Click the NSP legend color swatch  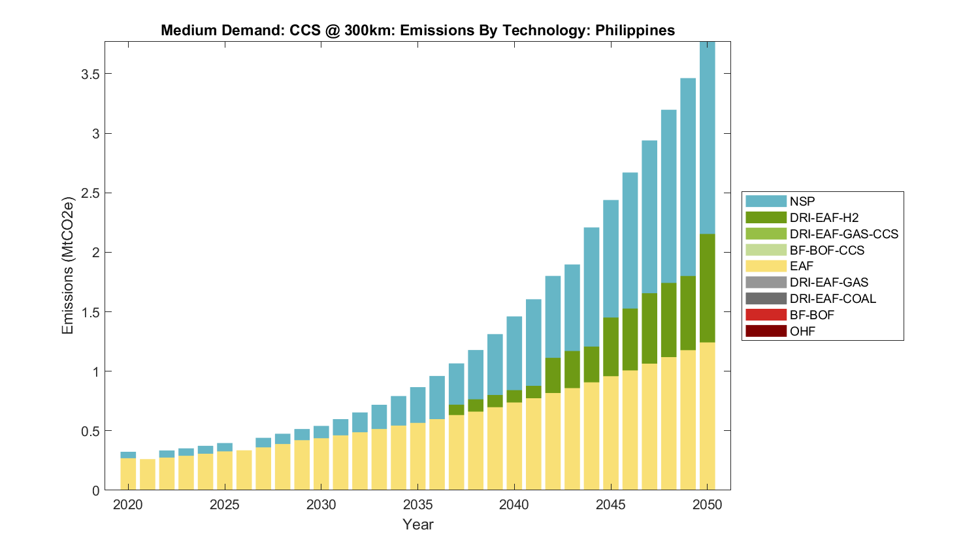[x=766, y=201]
